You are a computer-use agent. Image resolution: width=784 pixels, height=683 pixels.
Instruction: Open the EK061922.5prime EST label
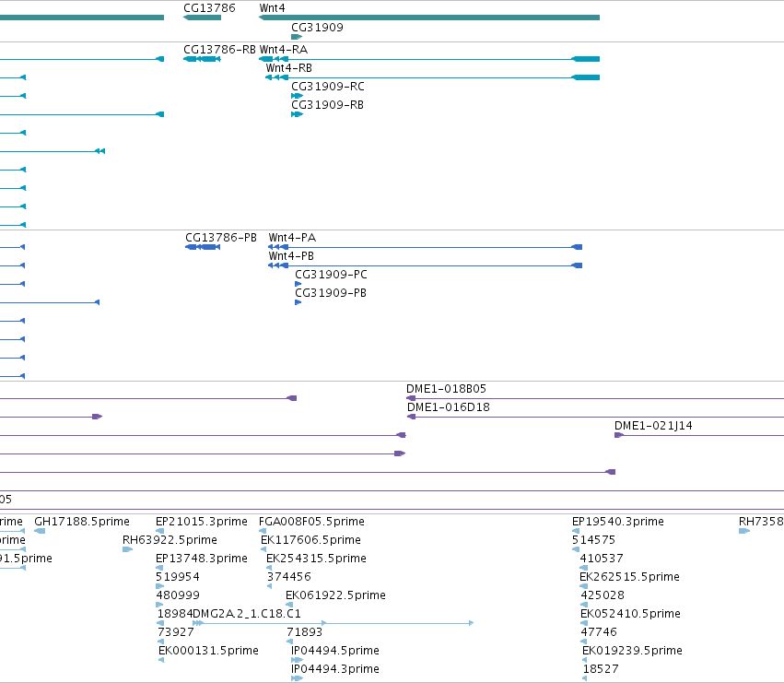[335, 595]
